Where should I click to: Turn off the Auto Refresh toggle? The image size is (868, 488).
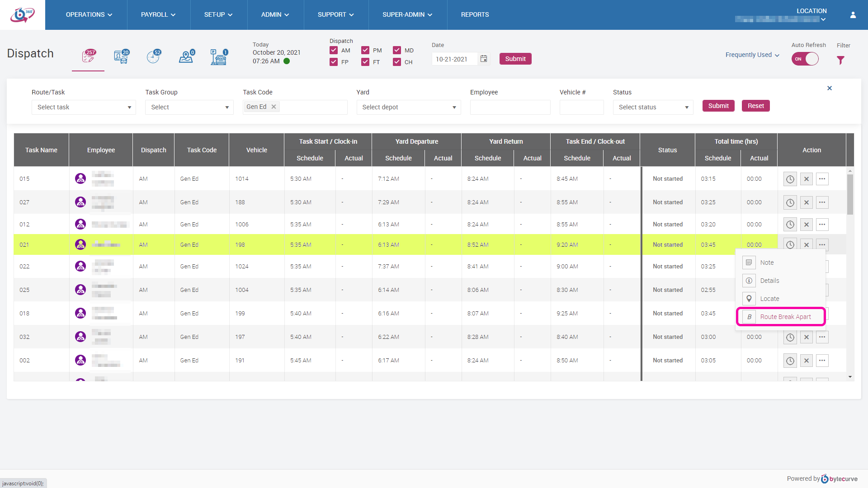[x=805, y=59]
